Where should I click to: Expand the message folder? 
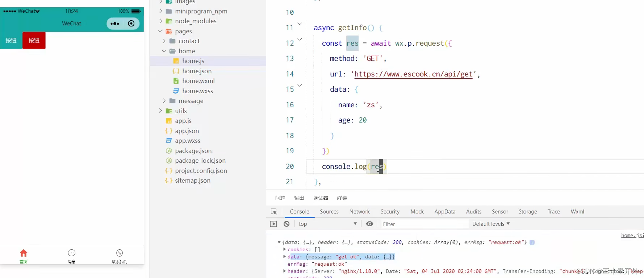164,101
